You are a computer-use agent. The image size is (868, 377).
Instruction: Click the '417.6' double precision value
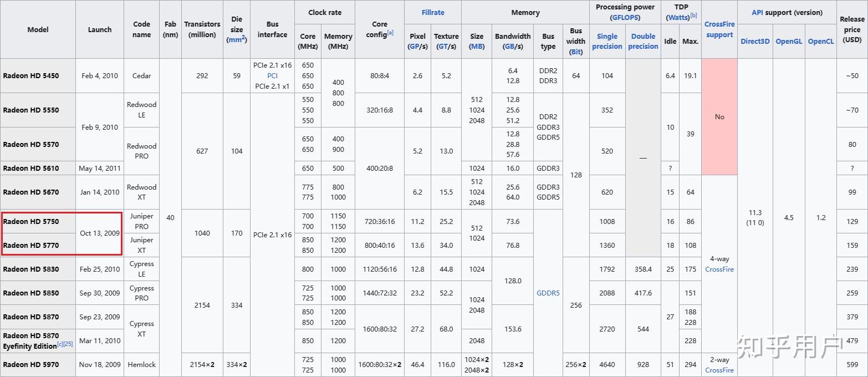tap(643, 293)
